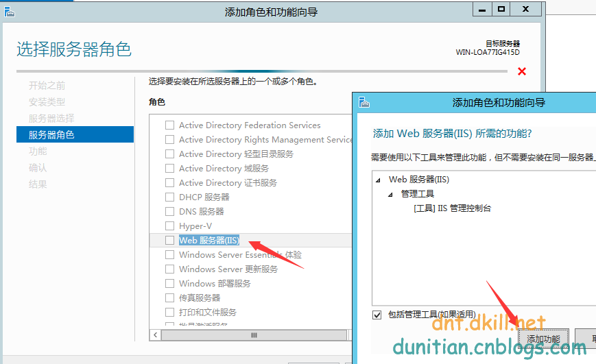
Task: Check the 打印和文件服务 role
Action: pos(170,313)
